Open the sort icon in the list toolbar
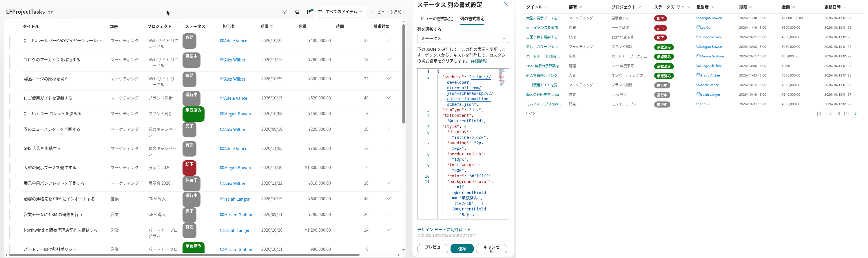The height and width of the screenshot is (258, 868). (309, 12)
